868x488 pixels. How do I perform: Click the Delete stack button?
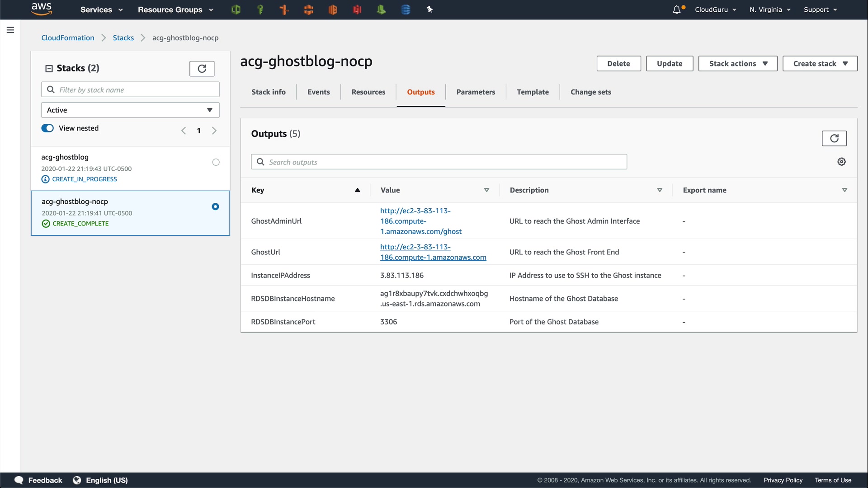(618, 64)
